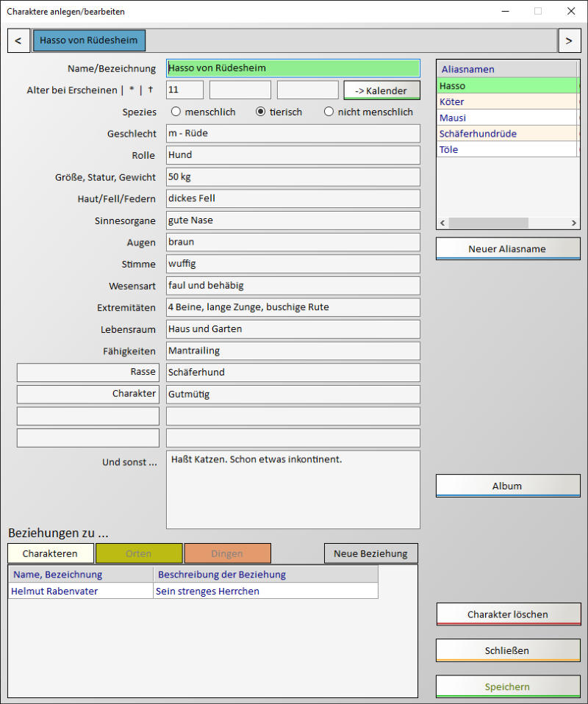Add a new alias with 'Neuer Aliasname'

coord(507,248)
